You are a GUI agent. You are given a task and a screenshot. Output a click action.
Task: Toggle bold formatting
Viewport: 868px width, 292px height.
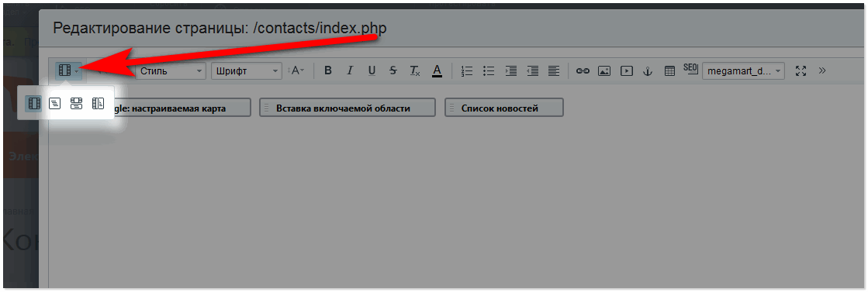pyautogui.click(x=327, y=70)
